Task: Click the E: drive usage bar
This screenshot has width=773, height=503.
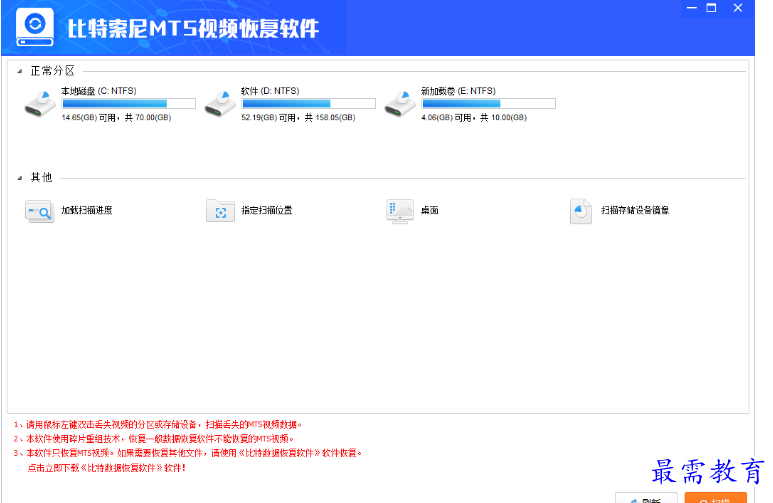Action: coord(489,104)
